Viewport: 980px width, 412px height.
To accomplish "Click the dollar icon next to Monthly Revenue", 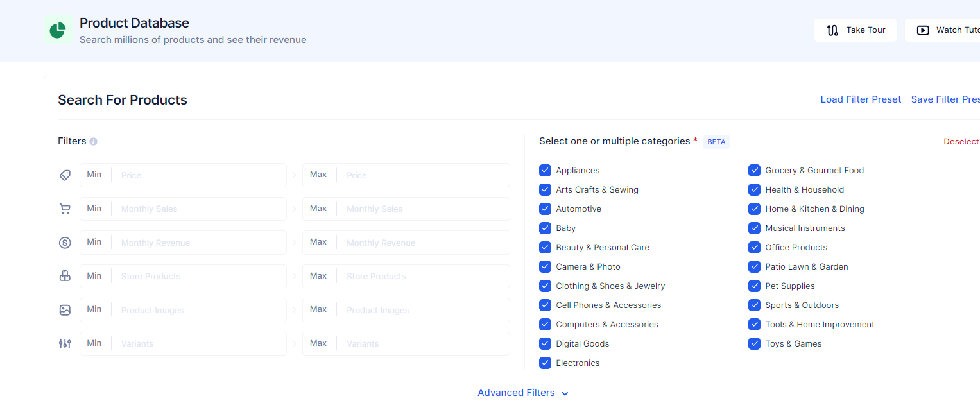I will [x=65, y=243].
